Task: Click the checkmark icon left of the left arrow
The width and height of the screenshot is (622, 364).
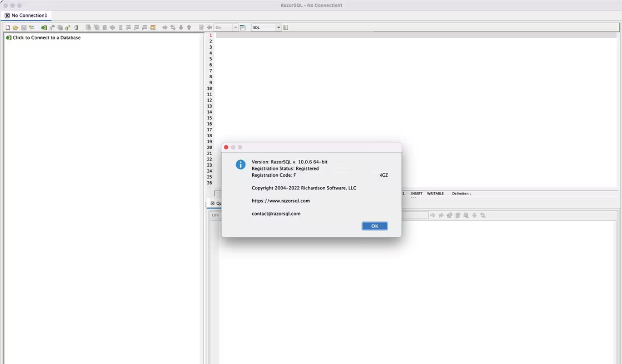Action: pos(201,27)
